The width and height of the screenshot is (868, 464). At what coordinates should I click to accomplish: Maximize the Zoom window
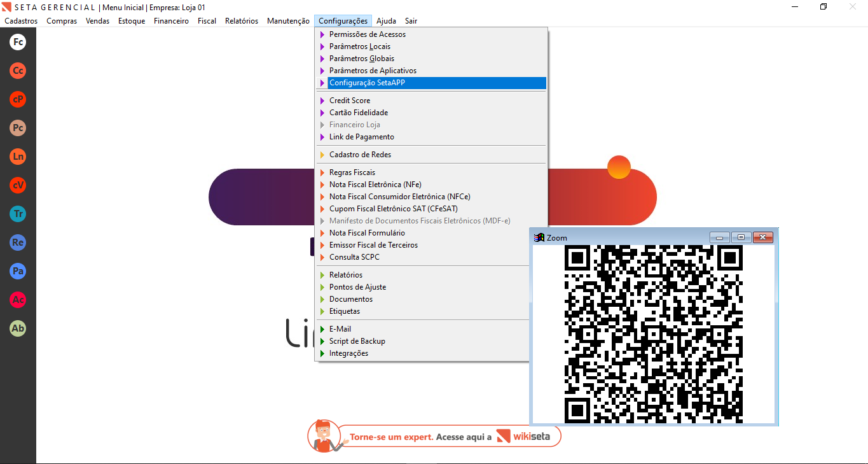pos(741,237)
